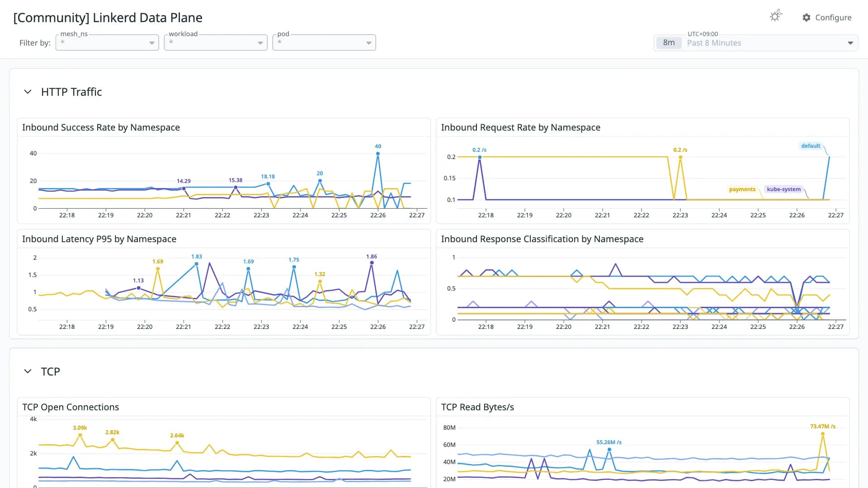This screenshot has height=488, width=868.
Task: Open the mesh_ns filter dropdown
Action: click(x=107, y=42)
